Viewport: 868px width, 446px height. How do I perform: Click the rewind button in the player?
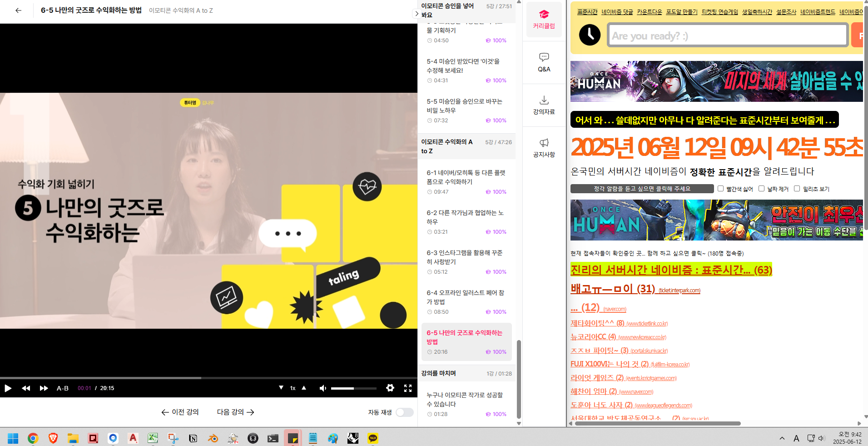point(26,388)
